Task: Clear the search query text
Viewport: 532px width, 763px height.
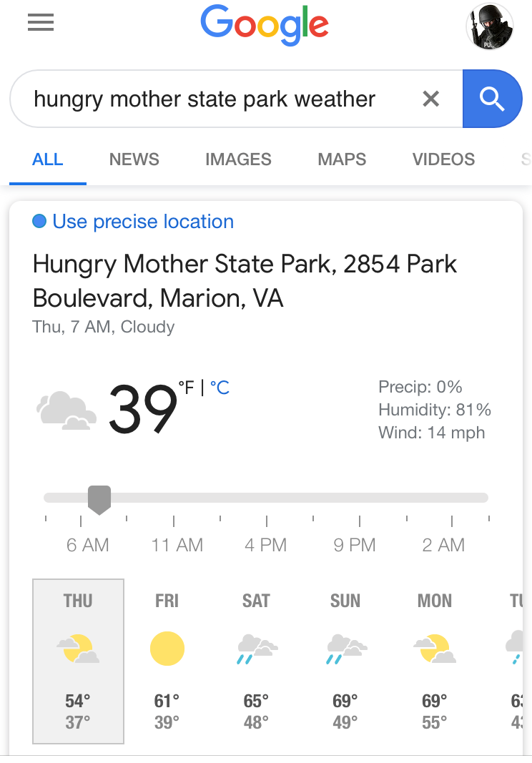Action: tap(430, 99)
